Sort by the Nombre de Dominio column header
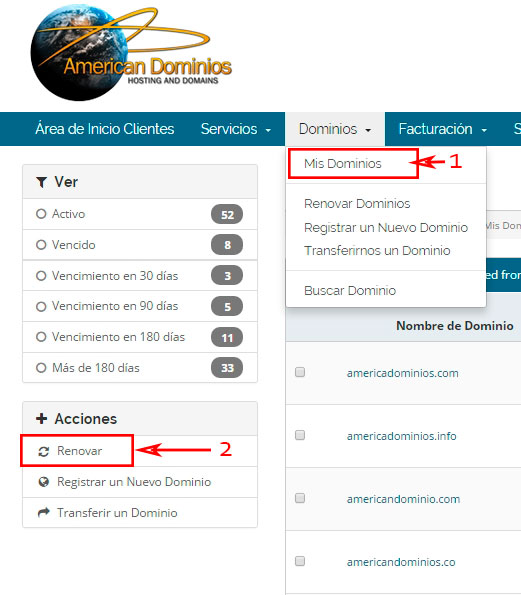The width and height of the screenshot is (521, 595). [x=455, y=326]
